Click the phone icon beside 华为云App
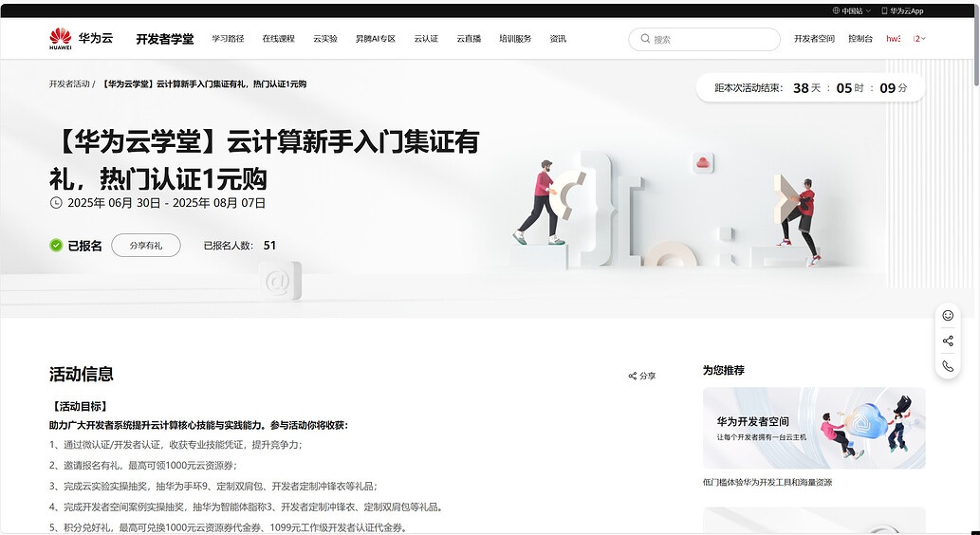The width and height of the screenshot is (980, 535). pos(884,10)
